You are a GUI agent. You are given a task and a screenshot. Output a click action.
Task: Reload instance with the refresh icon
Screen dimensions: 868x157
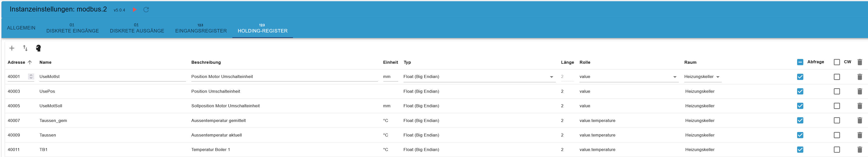tap(146, 9)
